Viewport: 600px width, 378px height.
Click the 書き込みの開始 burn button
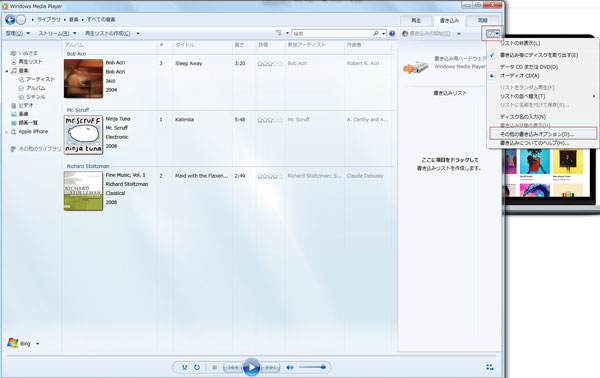pos(426,34)
